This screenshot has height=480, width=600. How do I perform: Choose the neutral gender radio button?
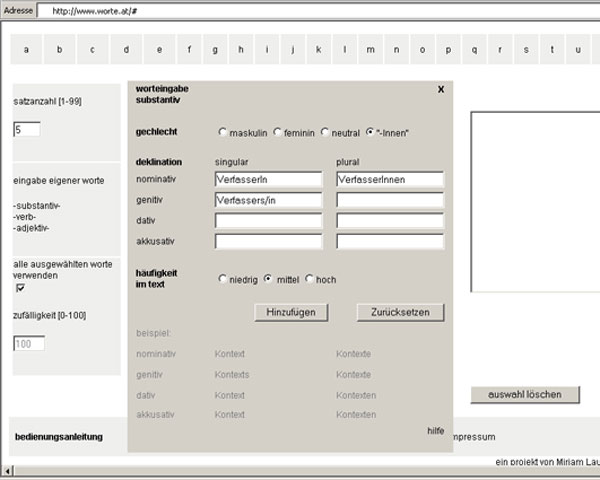[325, 132]
